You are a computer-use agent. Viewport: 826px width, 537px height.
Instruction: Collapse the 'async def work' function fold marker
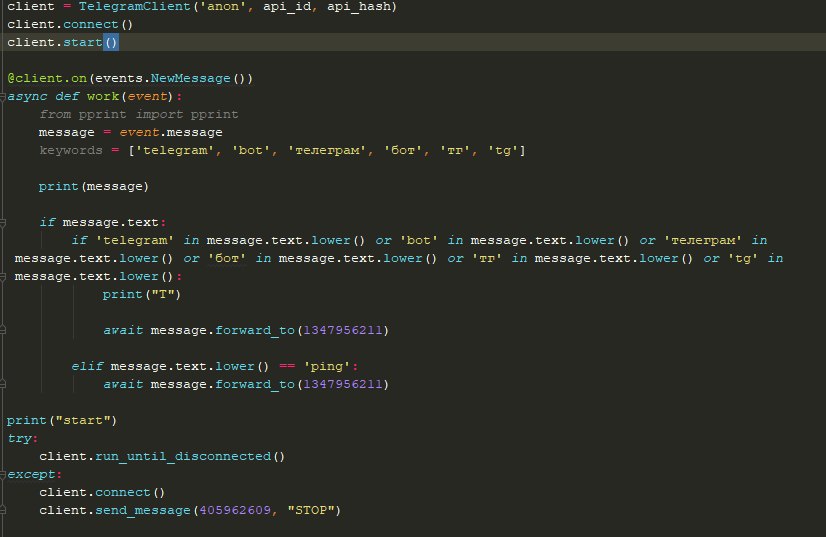click(3, 96)
